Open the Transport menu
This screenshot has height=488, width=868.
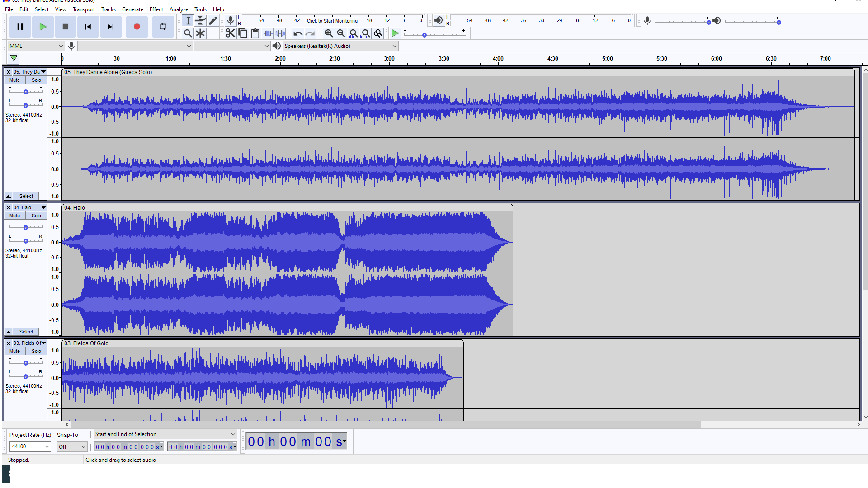click(84, 9)
